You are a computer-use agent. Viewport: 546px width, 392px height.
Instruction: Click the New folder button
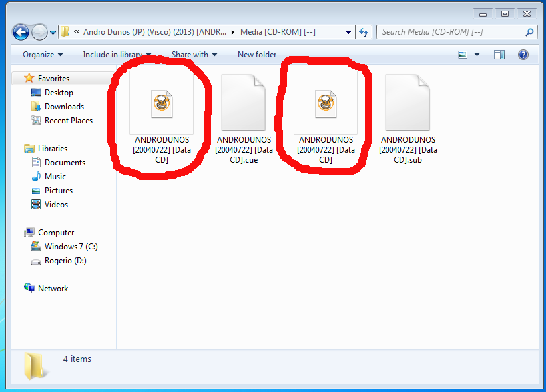tap(257, 55)
